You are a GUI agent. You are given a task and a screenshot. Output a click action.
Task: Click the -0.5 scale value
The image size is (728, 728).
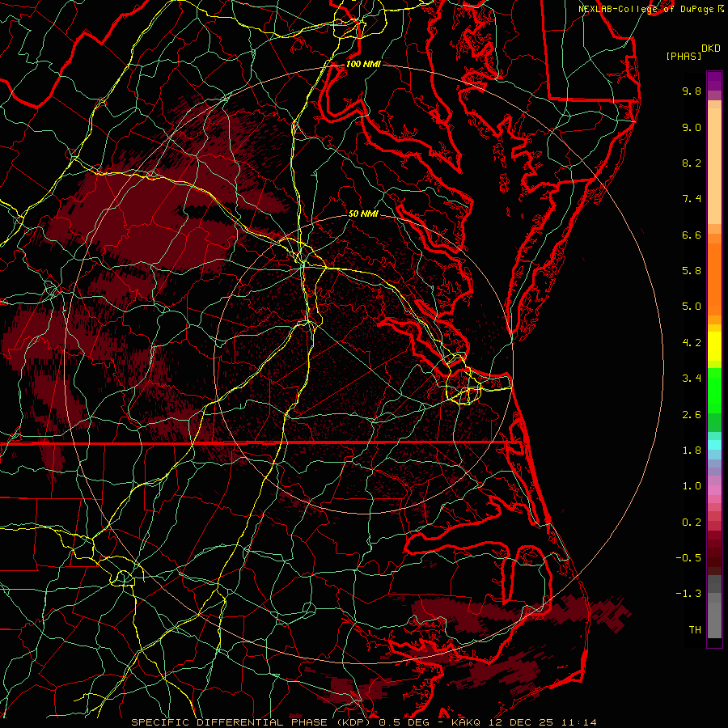point(688,558)
